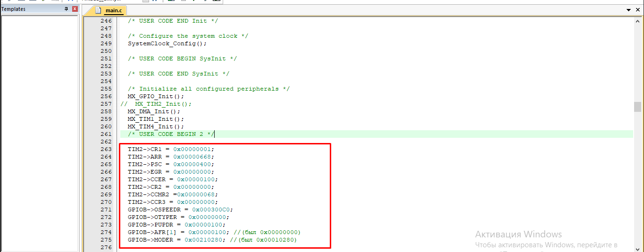Close the Templates panel

tap(75, 9)
